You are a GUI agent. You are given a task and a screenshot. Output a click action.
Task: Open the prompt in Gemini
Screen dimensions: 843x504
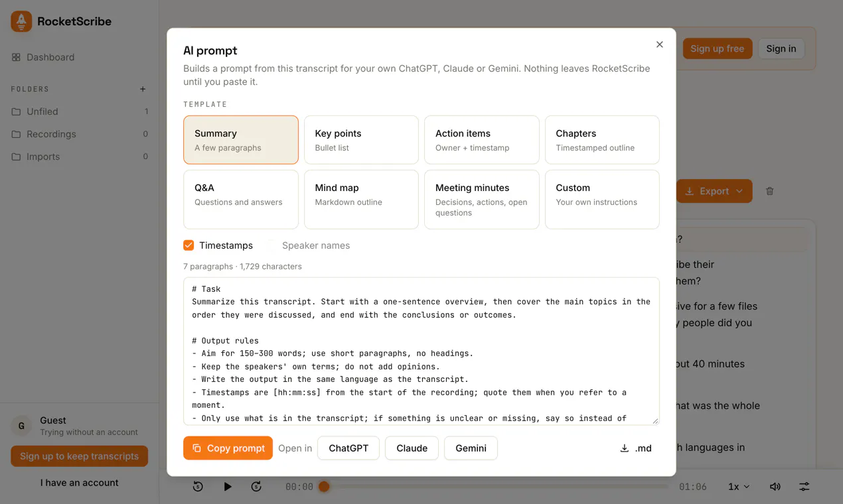471,448
